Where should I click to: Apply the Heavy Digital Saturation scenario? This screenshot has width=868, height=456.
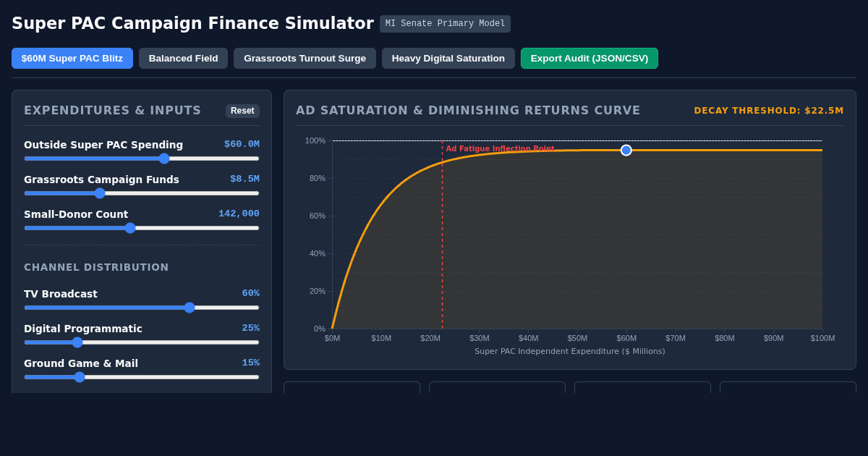click(448, 59)
